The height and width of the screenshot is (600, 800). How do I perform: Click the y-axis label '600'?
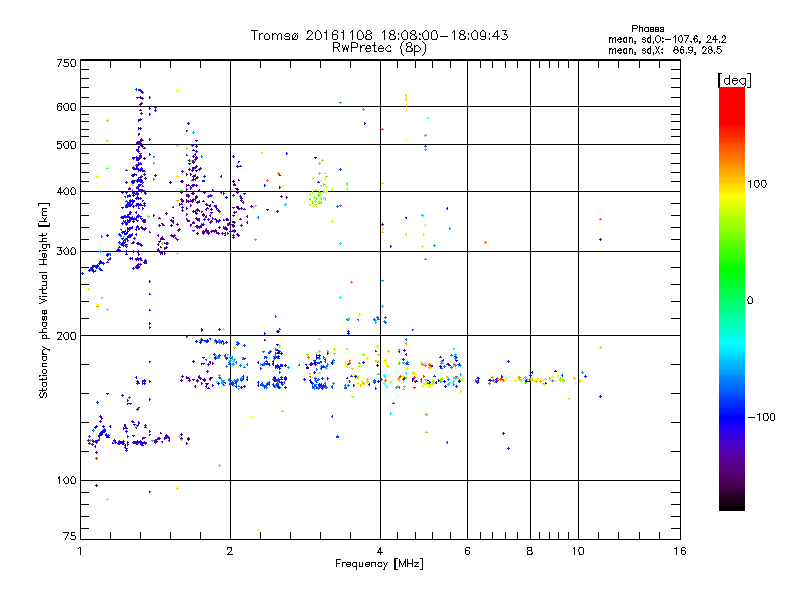[x=66, y=107]
